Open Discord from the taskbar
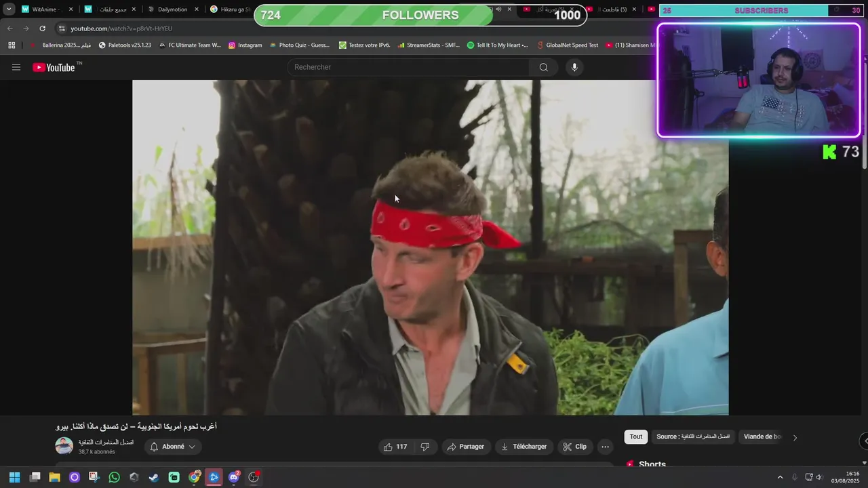The image size is (868, 488). tap(234, 477)
